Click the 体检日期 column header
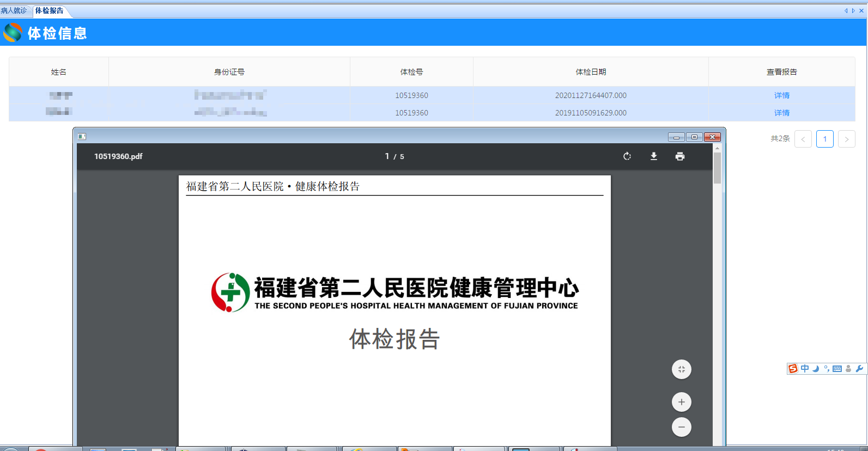 (591, 72)
